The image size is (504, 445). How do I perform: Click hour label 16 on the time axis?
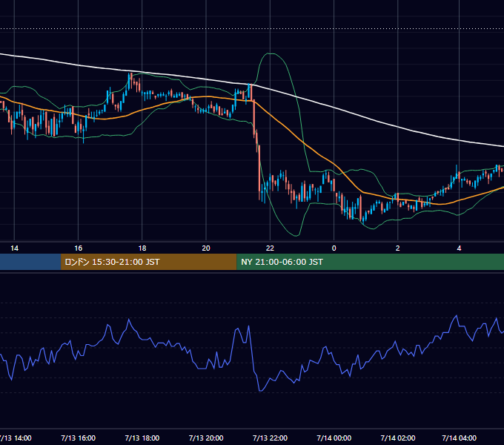tap(78, 248)
